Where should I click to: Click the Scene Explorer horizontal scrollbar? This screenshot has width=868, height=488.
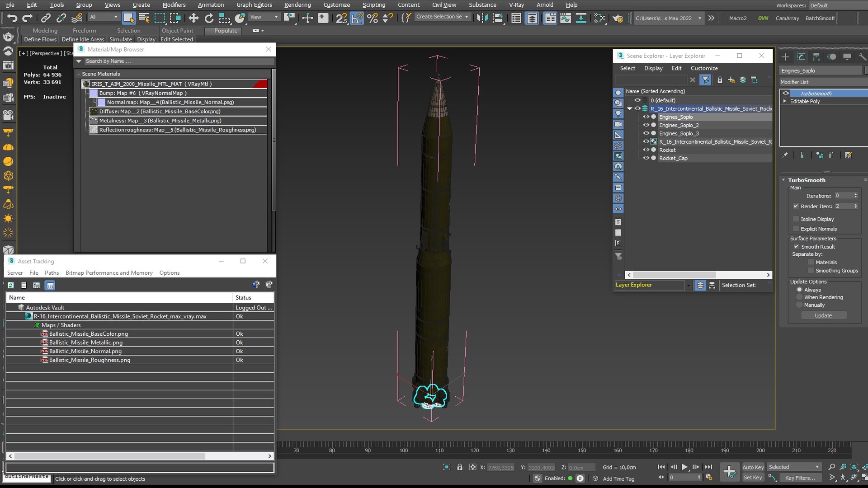698,275
